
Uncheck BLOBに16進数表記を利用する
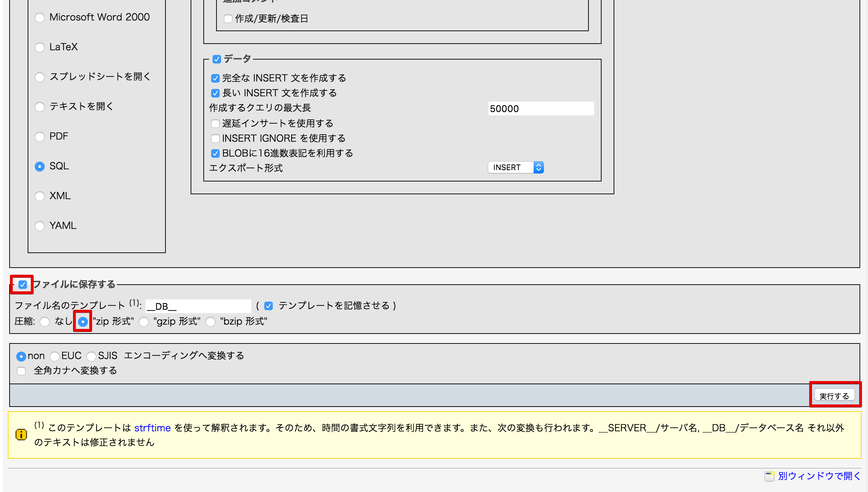[215, 153]
